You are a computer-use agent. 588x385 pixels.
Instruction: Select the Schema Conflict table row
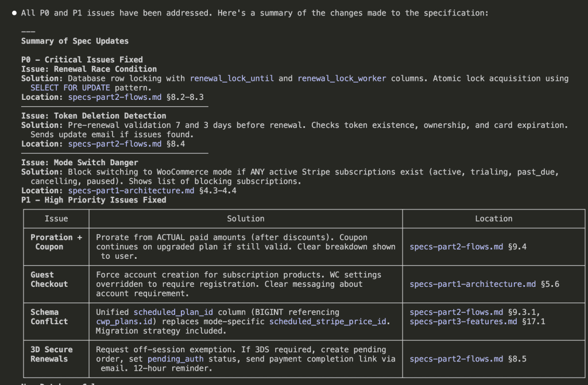coord(56,317)
